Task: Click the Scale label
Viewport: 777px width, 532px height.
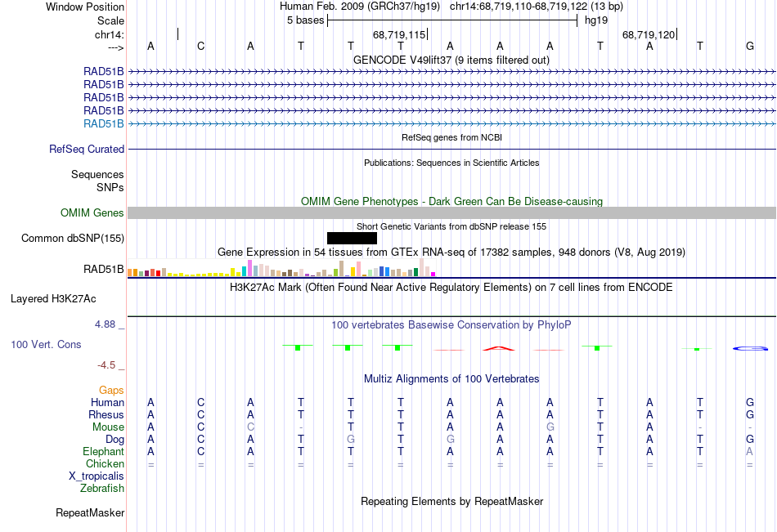Action: pyautogui.click(x=110, y=20)
